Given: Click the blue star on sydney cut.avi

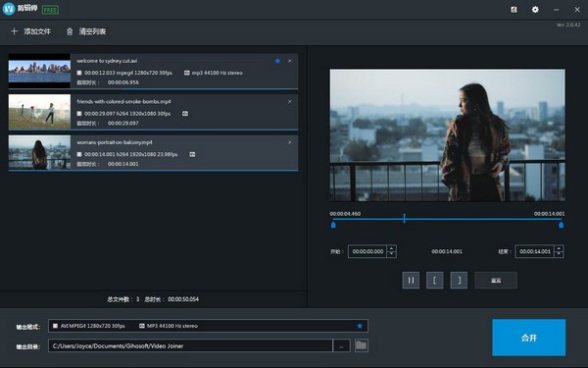Looking at the screenshot, I should tap(277, 61).
